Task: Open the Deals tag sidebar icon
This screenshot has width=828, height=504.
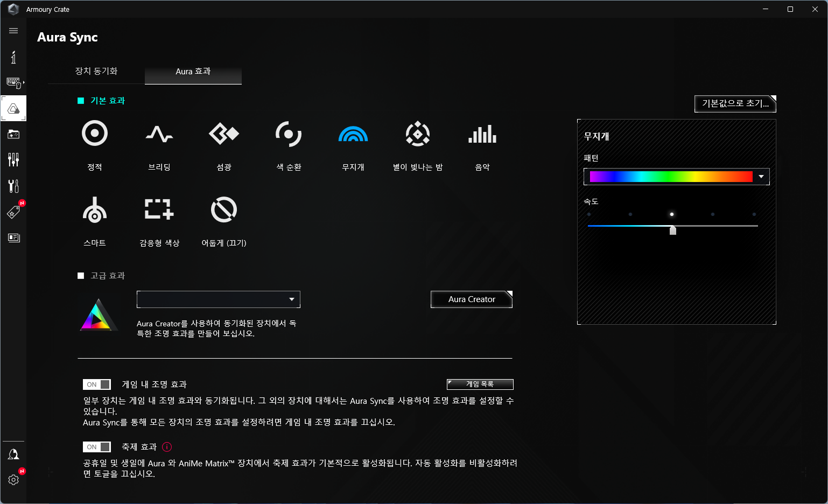Action: click(x=13, y=212)
